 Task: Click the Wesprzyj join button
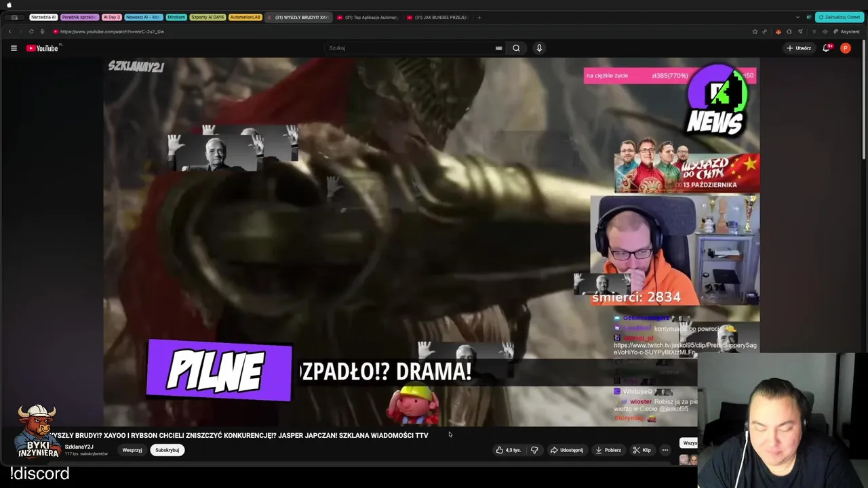[x=132, y=450]
